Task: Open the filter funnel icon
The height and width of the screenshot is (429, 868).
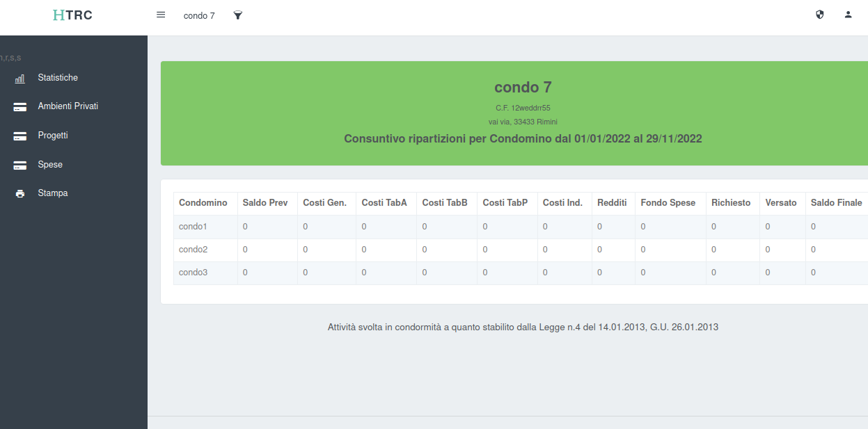Action: pyautogui.click(x=238, y=15)
